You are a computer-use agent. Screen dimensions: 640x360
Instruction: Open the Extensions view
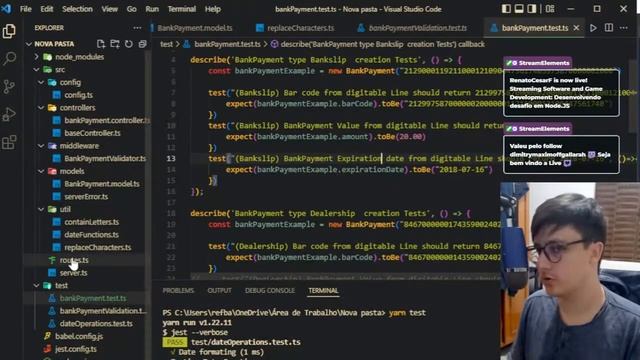coord(9,142)
